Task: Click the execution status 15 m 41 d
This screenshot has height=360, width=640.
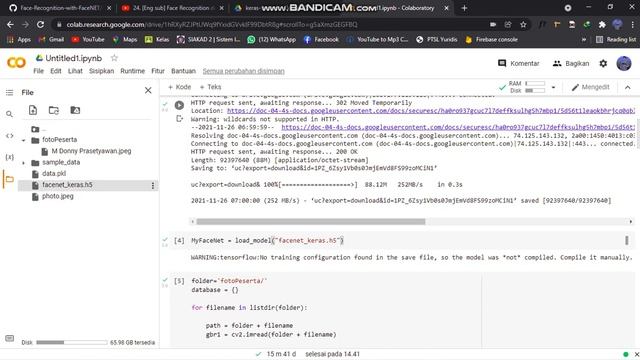Action: click(281, 354)
